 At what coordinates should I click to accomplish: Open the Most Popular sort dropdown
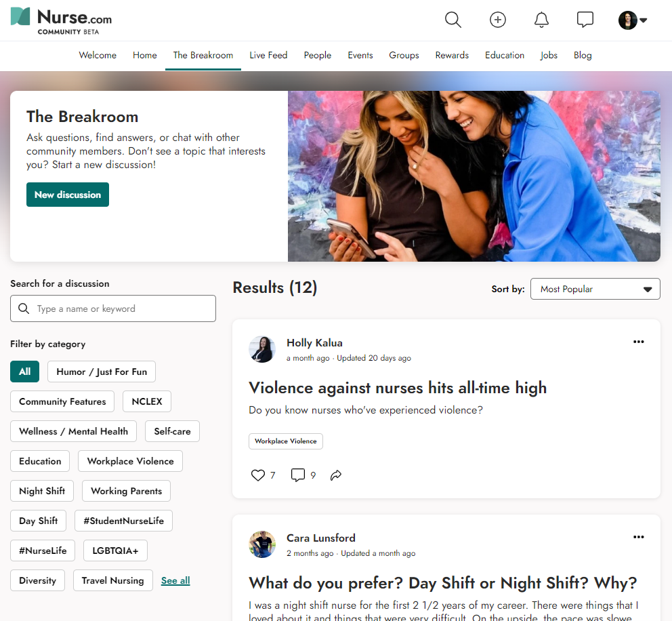[595, 289]
